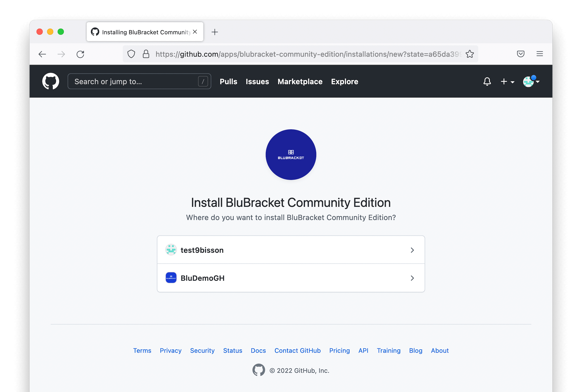Go to Issues
Screen dimensions: 582x392
coord(257,81)
